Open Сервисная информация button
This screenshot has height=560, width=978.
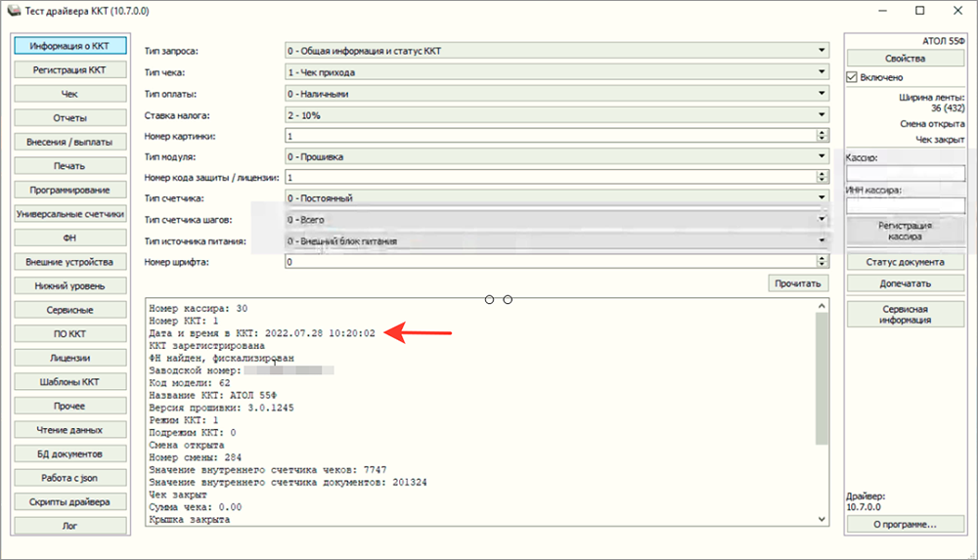point(905,315)
